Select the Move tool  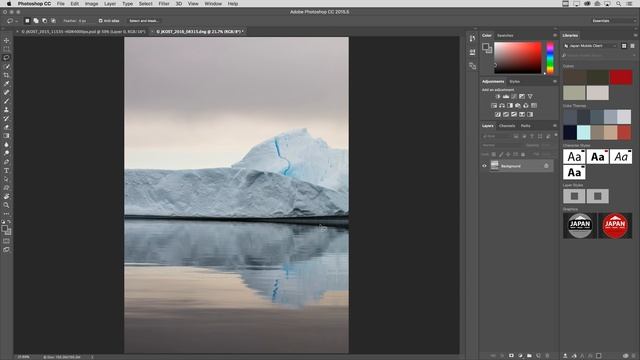pyautogui.click(x=7, y=40)
